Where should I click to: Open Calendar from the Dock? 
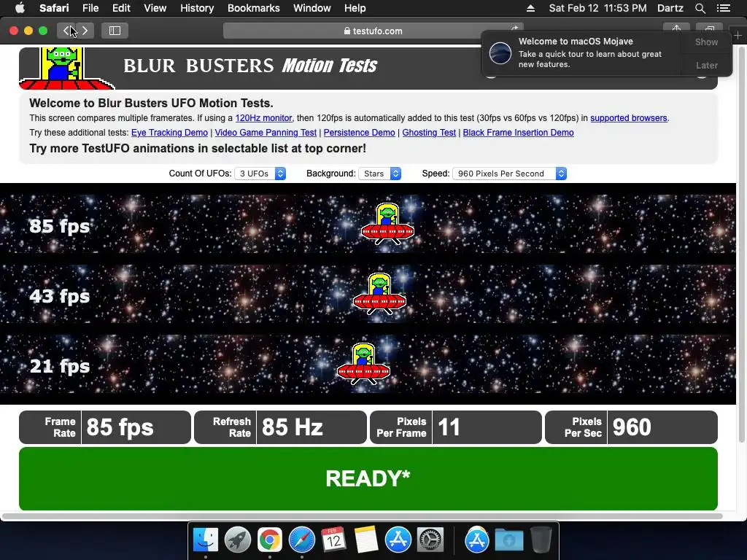[333, 540]
